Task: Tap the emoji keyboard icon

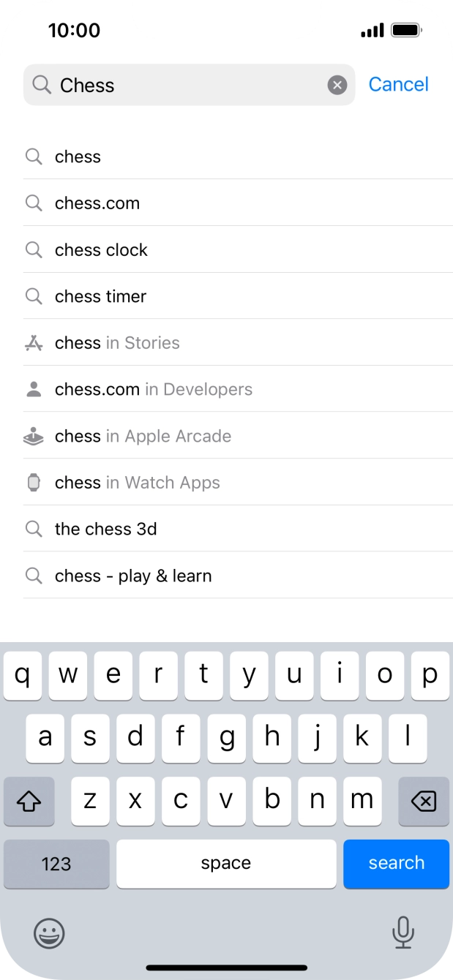Action: tap(49, 934)
